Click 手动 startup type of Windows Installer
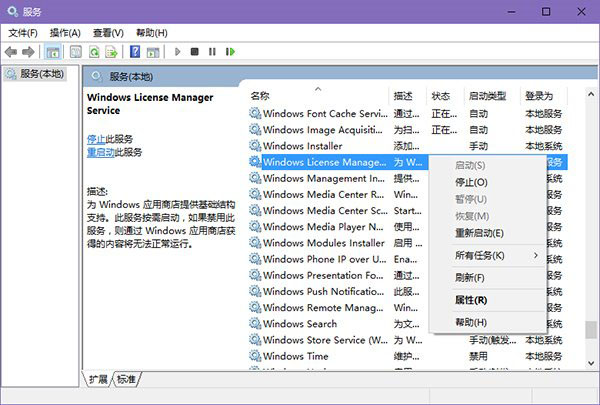 [x=478, y=146]
